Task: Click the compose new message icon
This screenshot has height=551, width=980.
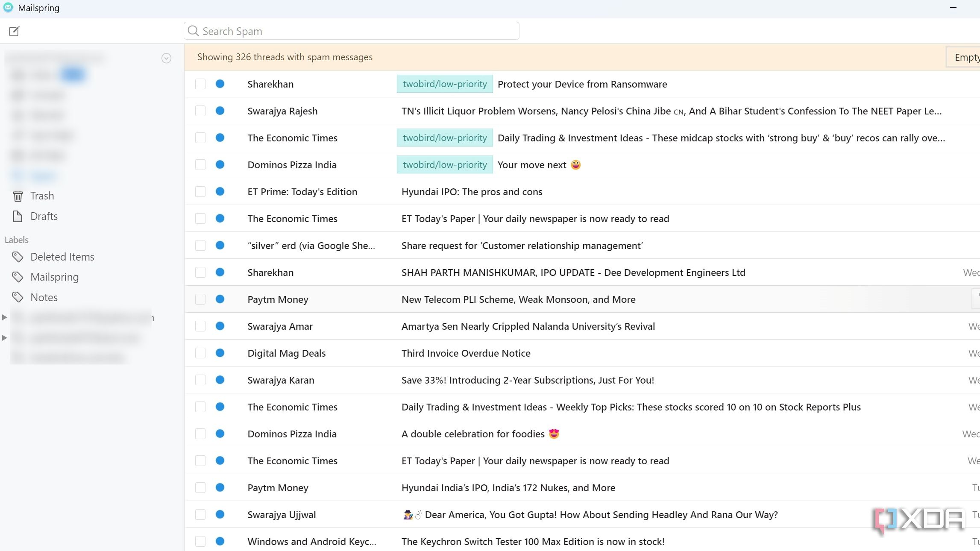Action: [14, 31]
